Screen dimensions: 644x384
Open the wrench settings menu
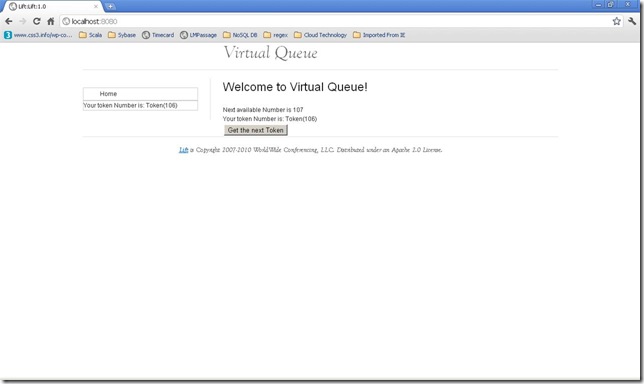point(632,21)
